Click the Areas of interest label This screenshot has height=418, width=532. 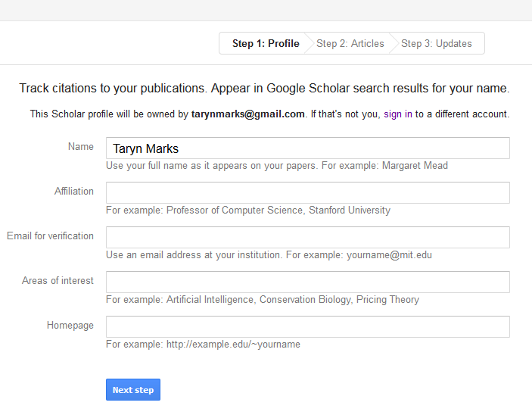point(58,280)
